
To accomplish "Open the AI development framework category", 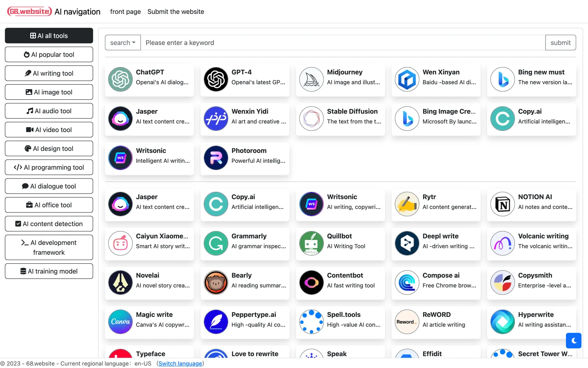I will pyautogui.click(x=49, y=247).
